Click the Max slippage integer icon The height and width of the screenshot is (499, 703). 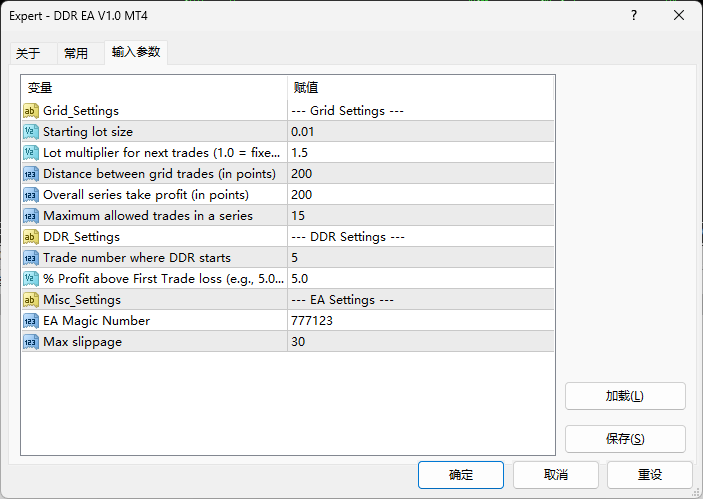31,342
